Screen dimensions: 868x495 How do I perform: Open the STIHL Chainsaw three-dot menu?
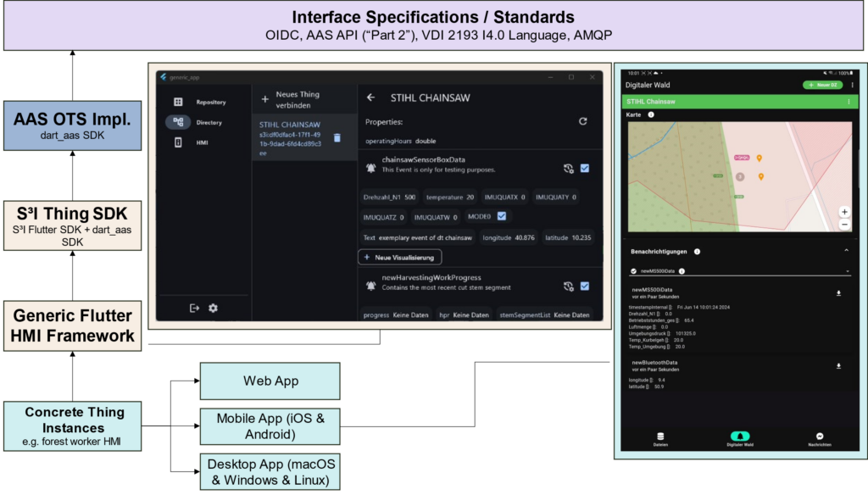pyautogui.click(x=849, y=102)
